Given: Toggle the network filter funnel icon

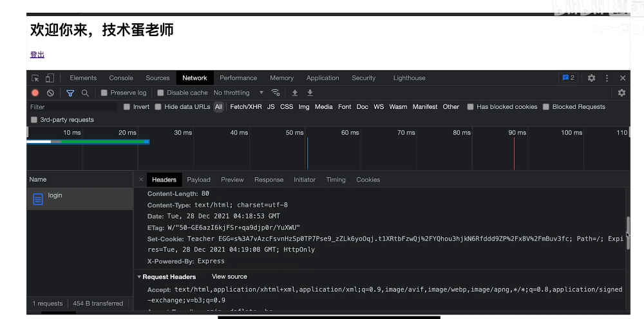Looking at the screenshot, I should point(70,93).
